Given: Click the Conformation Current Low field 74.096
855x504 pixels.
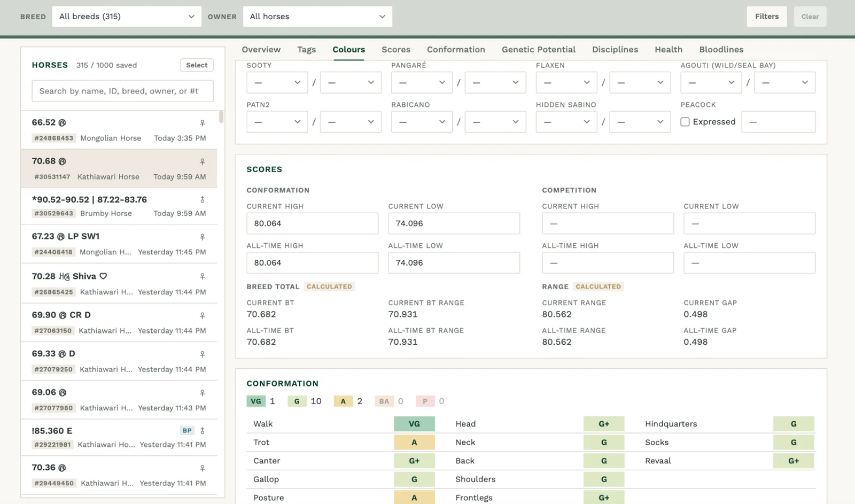Looking at the screenshot, I should [454, 223].
